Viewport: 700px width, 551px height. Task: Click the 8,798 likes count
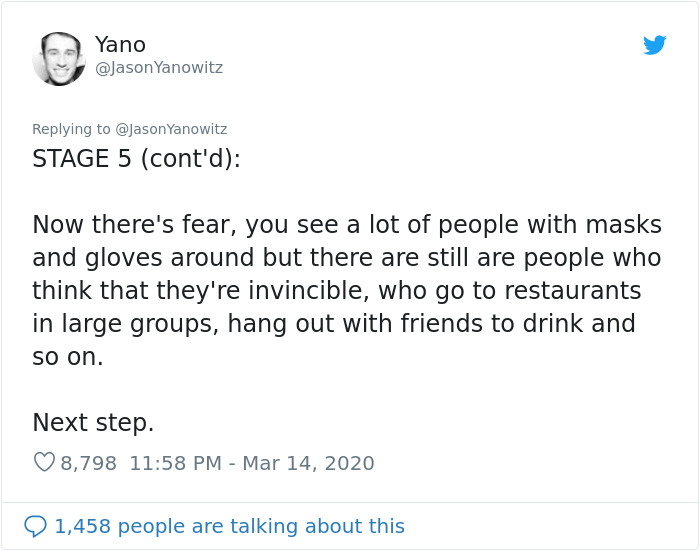coord(89,463)
